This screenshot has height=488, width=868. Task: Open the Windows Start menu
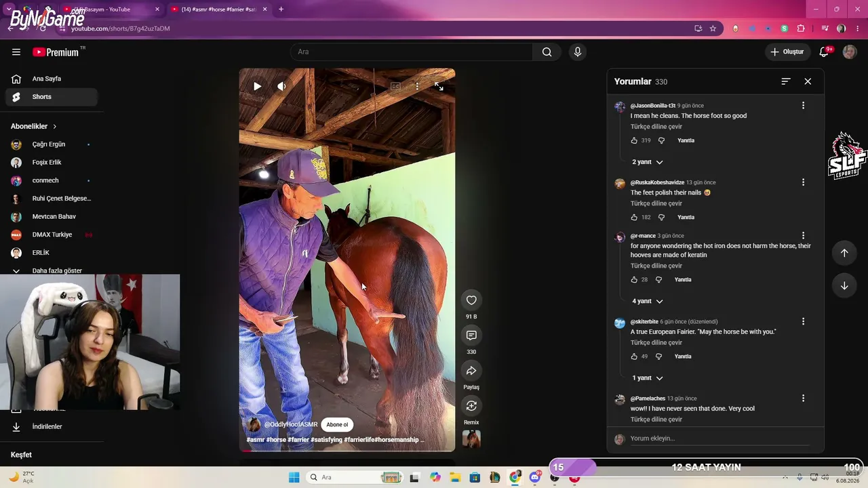pos(294,478)
